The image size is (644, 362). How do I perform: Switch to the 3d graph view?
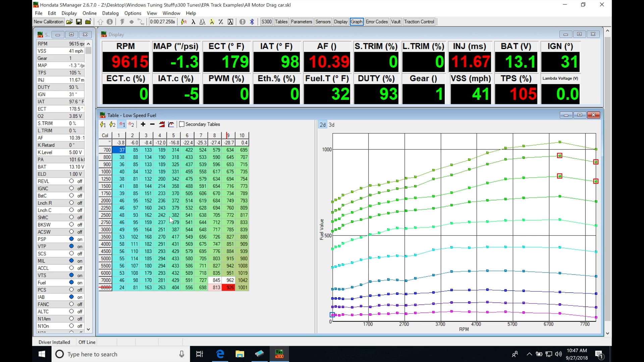click(331, 125)
